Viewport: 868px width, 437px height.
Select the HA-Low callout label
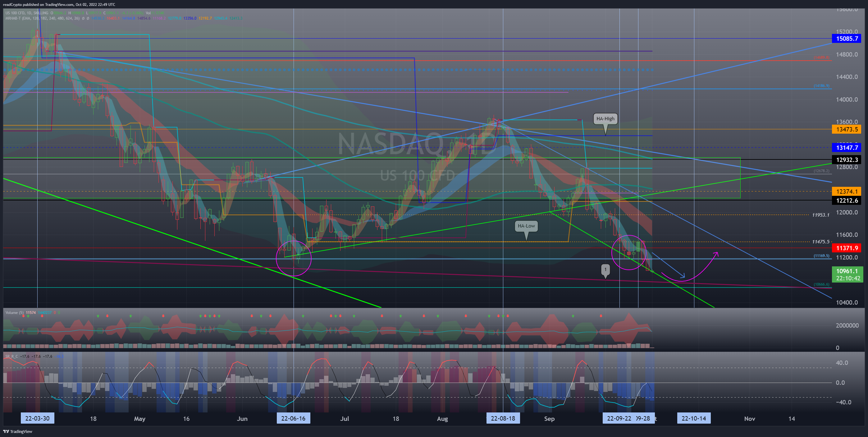526,226
